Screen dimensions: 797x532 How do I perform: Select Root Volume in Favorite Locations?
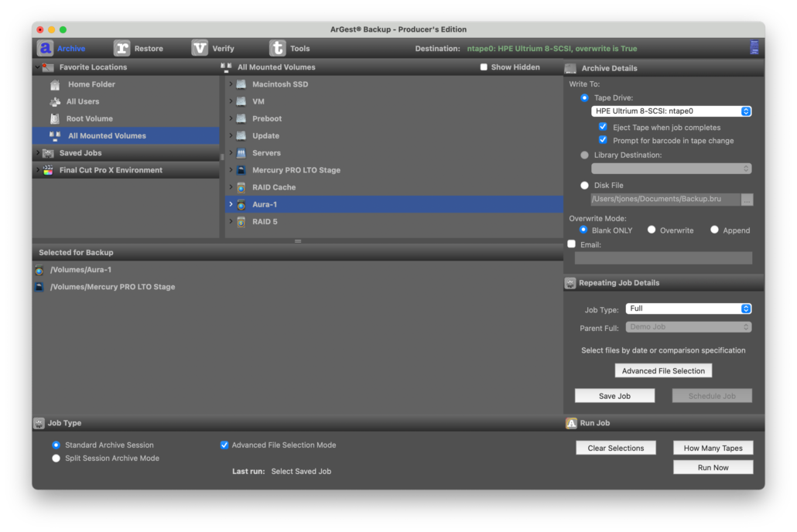(x=89, y=118)
